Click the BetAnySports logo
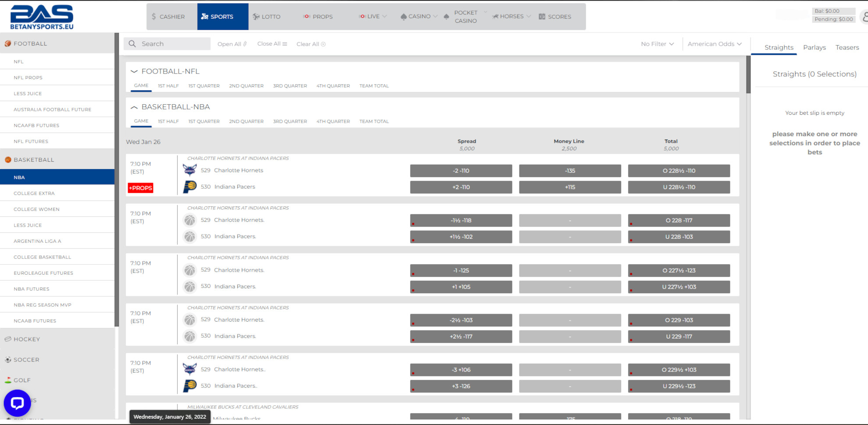The height and width of the screenshot is (425, 868). [42, 17]
